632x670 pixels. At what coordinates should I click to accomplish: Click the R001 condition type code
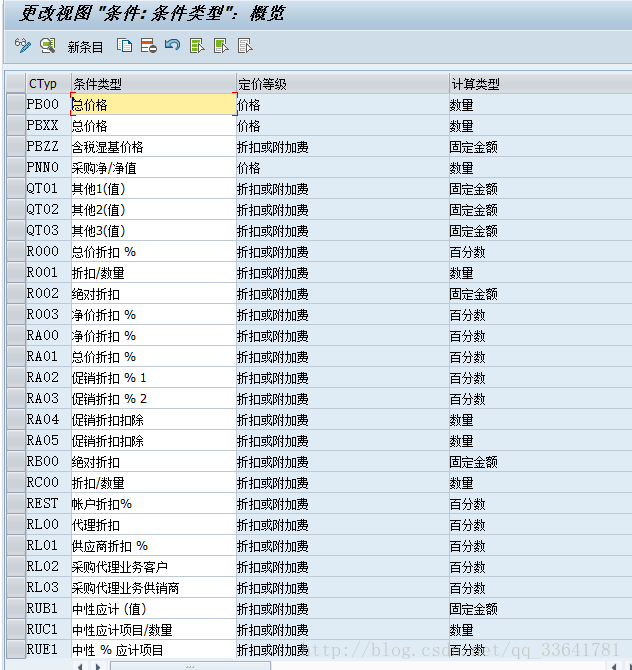click(x=42, y=272)
